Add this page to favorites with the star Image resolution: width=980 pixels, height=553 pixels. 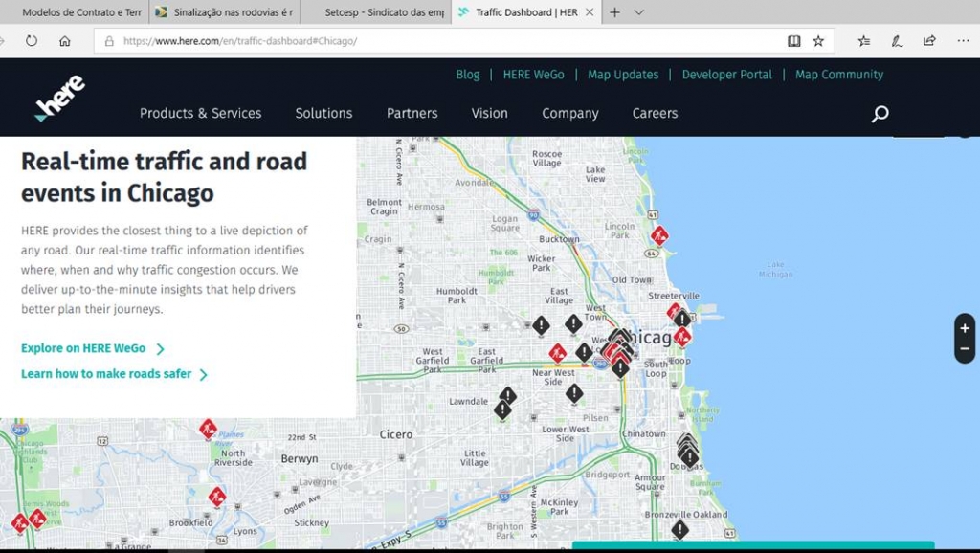click(x=818, y=41)
